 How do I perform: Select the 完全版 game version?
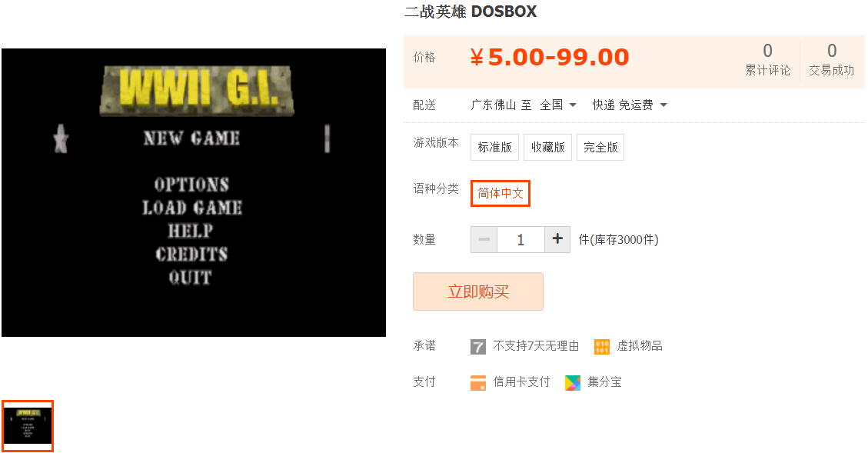pos(600,148)
